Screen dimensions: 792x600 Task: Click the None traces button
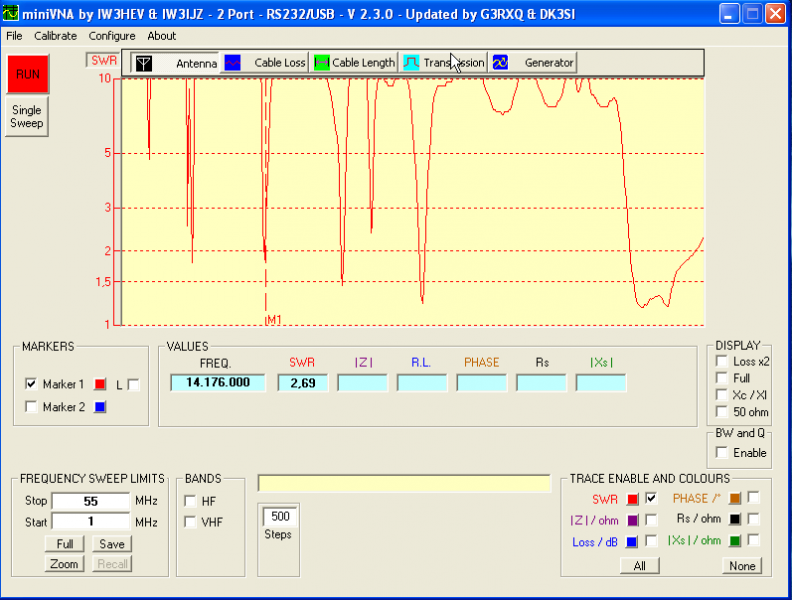(x=742, y=566)
